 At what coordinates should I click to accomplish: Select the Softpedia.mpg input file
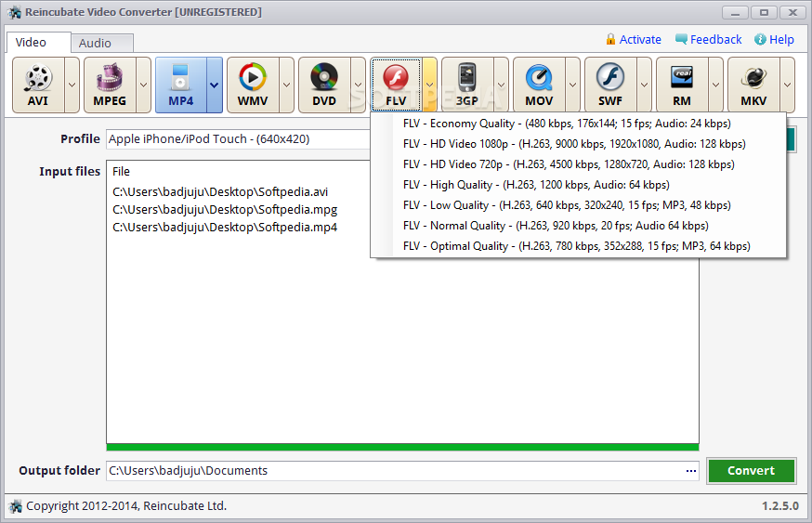(225, 210)
